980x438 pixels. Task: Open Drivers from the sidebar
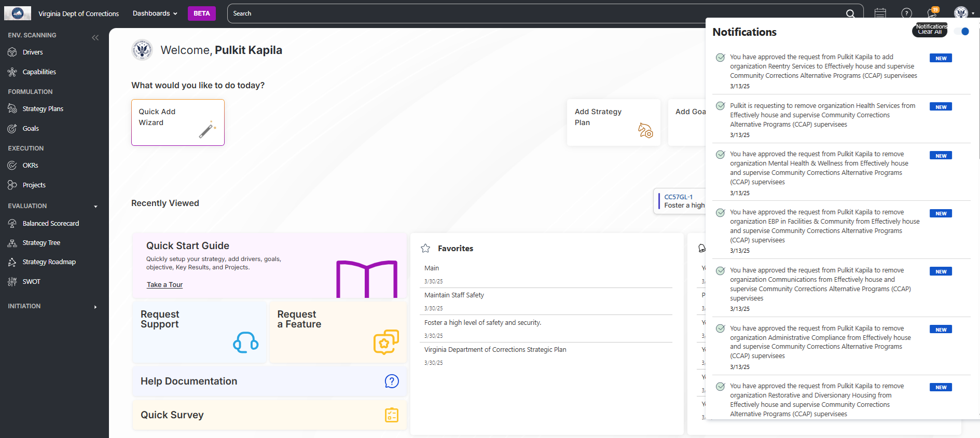click(x=33, y=52)
